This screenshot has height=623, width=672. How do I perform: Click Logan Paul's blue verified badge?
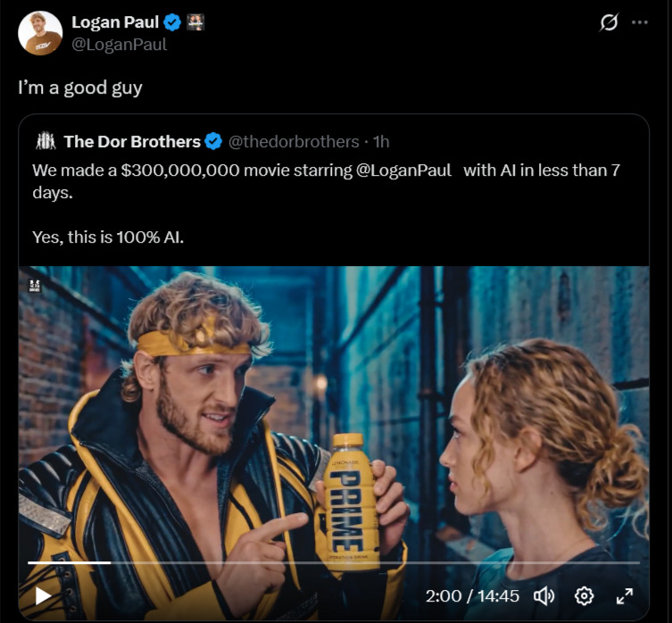pos(172,21)
